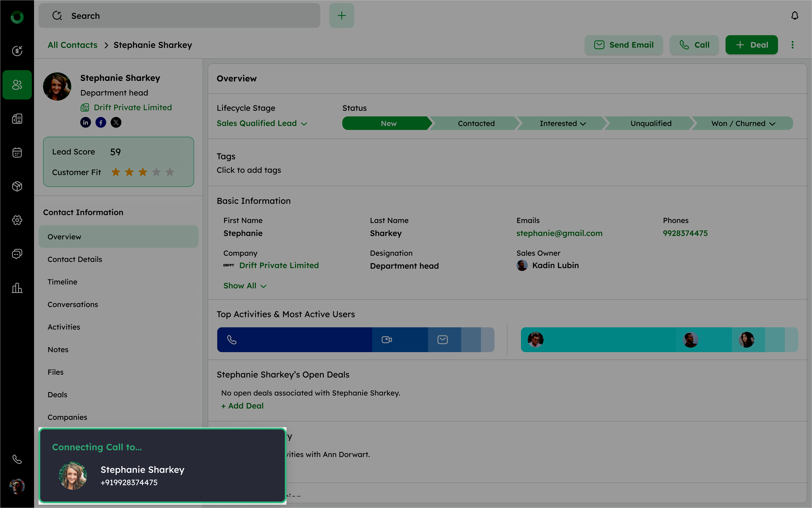The image size is (812, 508).
Task: Click the Send Email button
Action: tap(624, 45)
